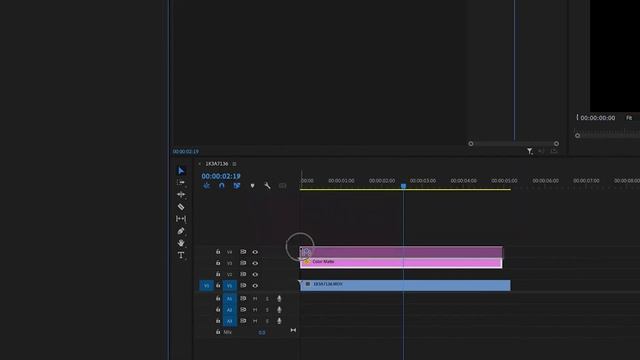
Task: Click program monitor zoom bar handle
Action: coord(577,135)
